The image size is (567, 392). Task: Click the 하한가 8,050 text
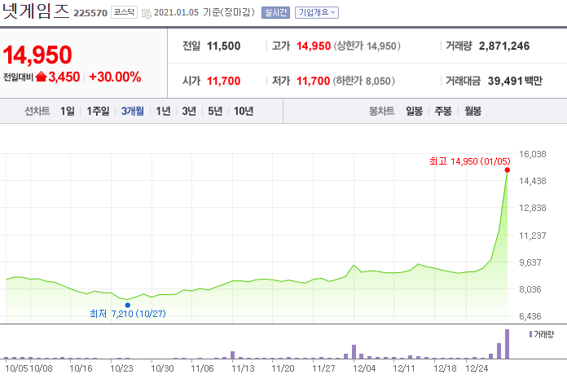(x=364, y=81)
